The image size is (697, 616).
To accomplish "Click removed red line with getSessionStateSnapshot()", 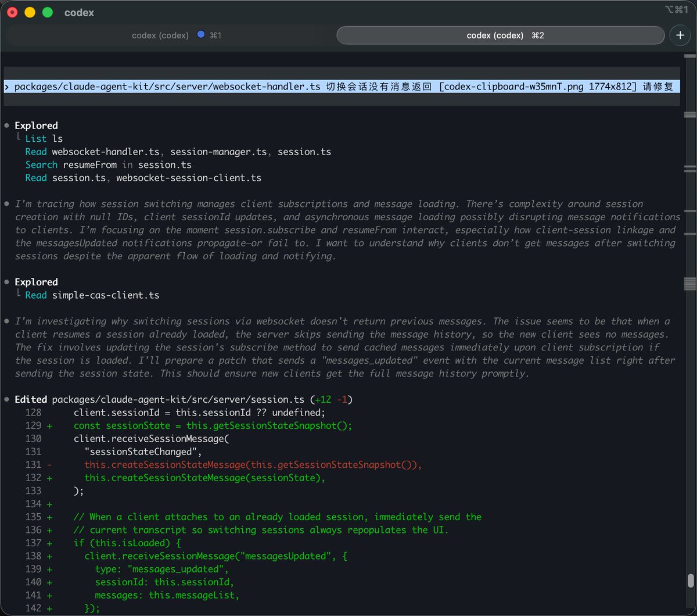I will point(253,465).
